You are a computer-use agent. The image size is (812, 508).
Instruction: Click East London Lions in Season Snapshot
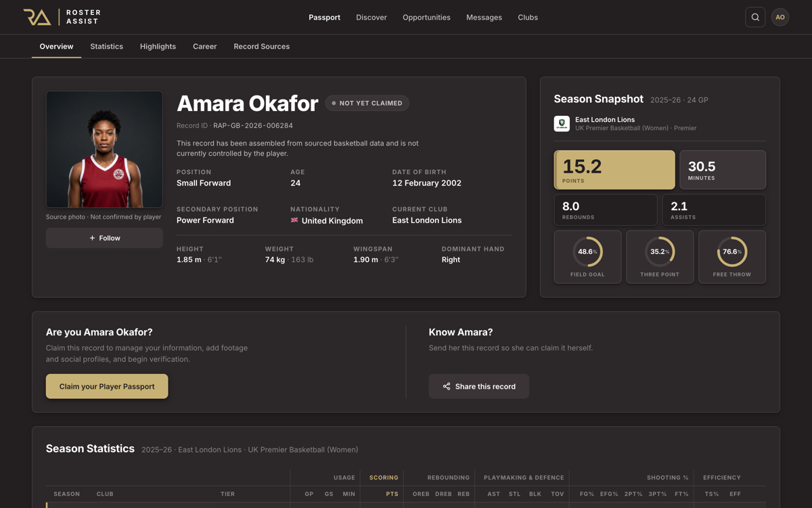(x=605, y=119)
